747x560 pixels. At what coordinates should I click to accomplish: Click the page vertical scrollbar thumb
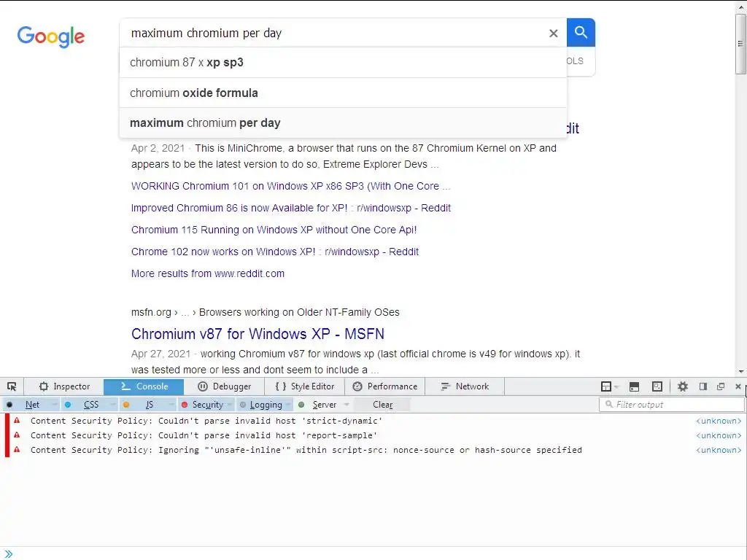pyautogui.click(x=740, y=44)
